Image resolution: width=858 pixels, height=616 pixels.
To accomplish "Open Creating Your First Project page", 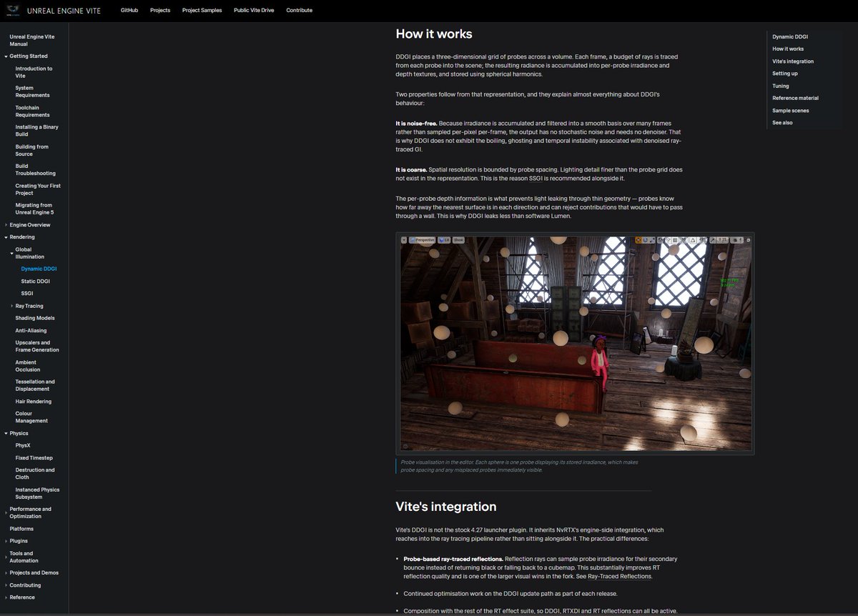I will 38,189.
